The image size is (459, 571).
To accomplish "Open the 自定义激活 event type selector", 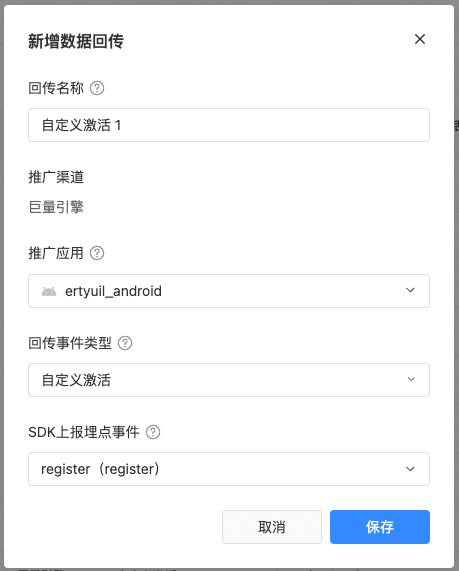I will pos(229,380).
